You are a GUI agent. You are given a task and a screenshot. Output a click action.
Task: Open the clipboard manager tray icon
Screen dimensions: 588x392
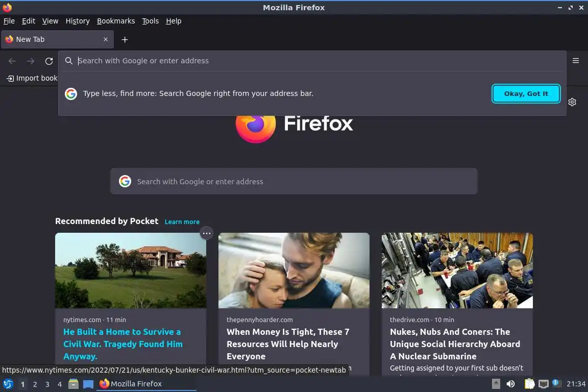pos(529,384)
